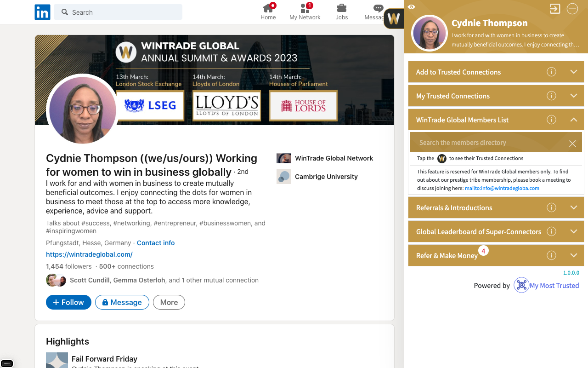Screen dimensions: 588x368
Task: Click the Follow button
Action: pyautogui.click(x=68, y=302)
